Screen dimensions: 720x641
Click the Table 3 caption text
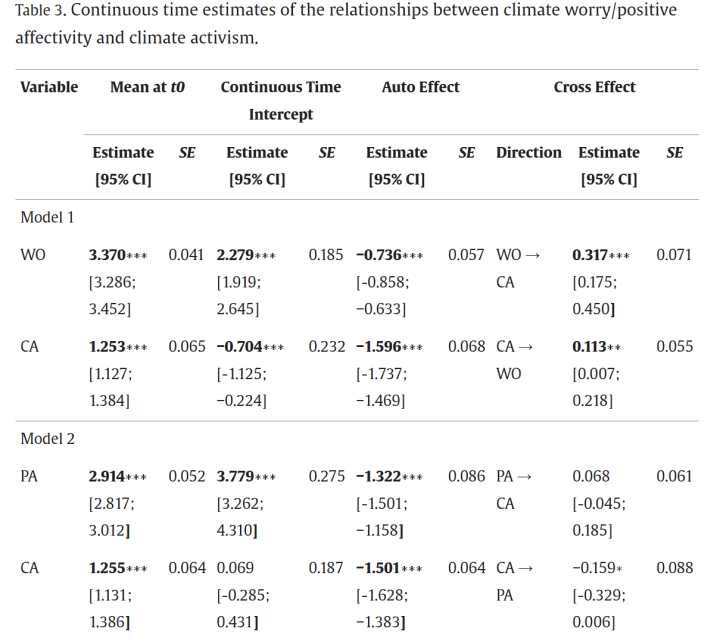coord(345,24)
